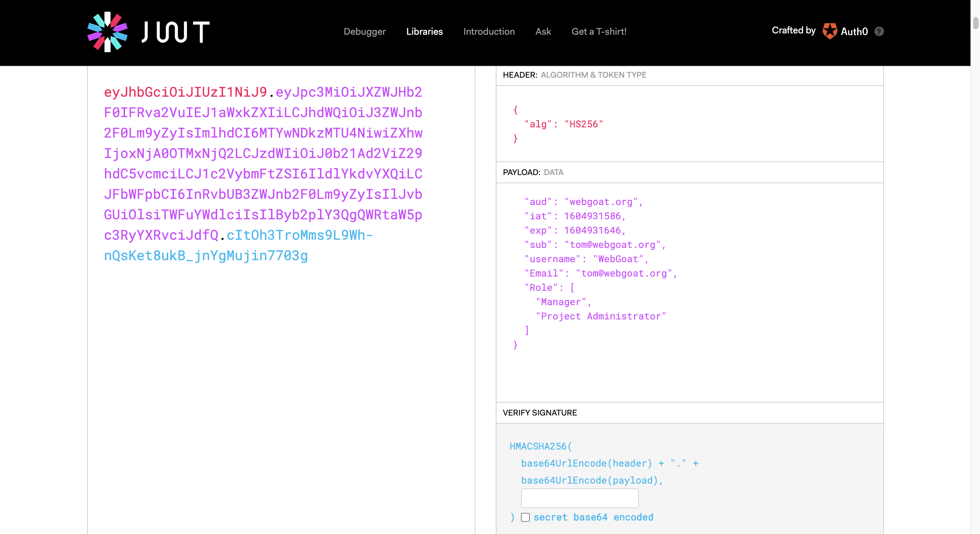Open the Debugger nav item

364,32
